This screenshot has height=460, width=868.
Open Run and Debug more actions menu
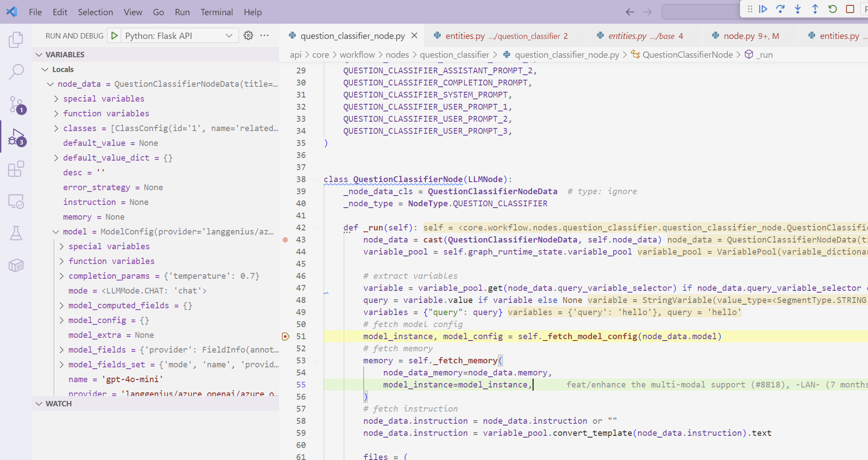click(264, 36)
